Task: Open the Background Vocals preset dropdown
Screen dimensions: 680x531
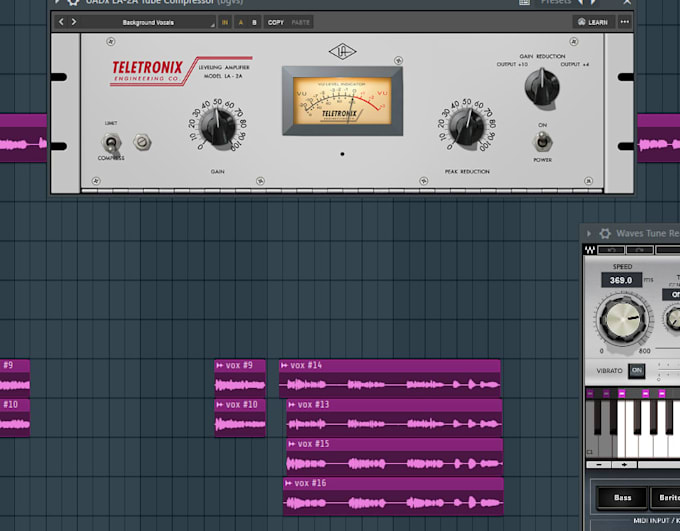Action: [x=148, y=23]
